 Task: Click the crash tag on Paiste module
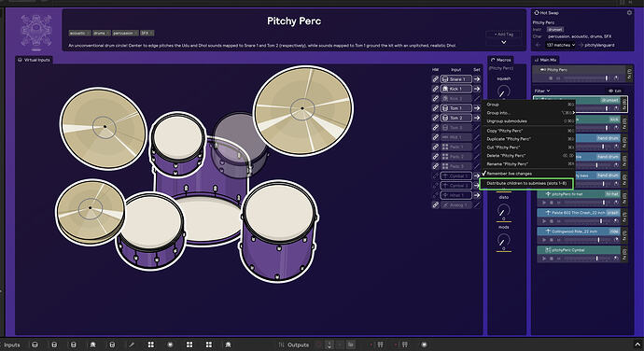pos(613,213)
